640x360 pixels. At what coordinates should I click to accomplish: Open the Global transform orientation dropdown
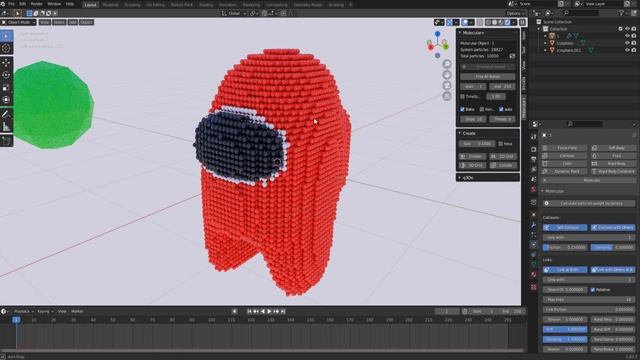234,13
